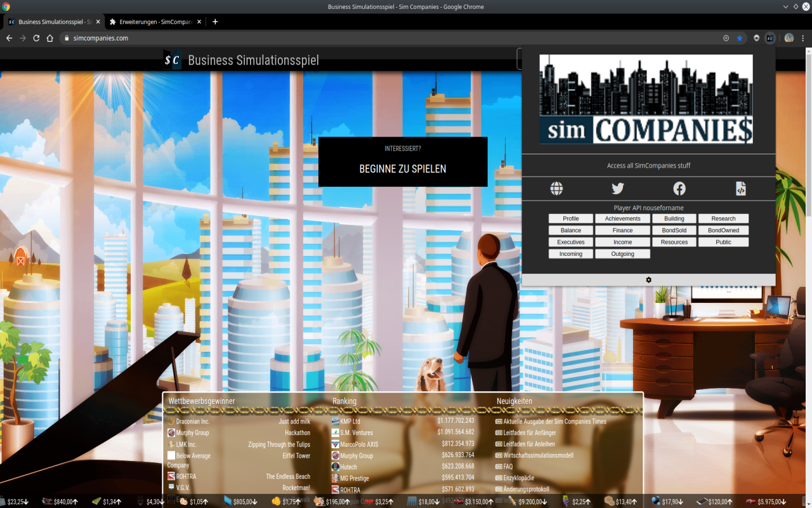Click BEGINNE ZU SPIELEN button
Image resolution: width=812 pixels, height=508 pixels.
pyautogui.click(x=403, y=162)
